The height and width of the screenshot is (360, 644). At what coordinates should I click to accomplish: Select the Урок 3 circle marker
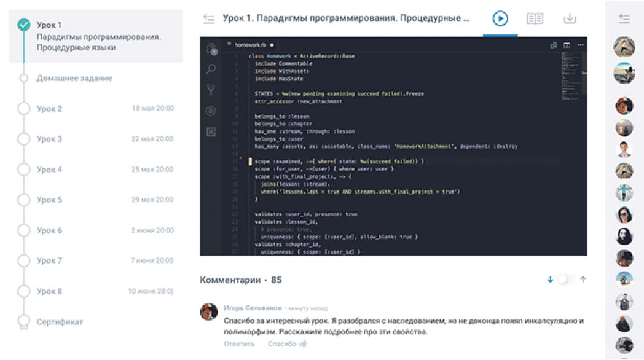pos(24,139)
